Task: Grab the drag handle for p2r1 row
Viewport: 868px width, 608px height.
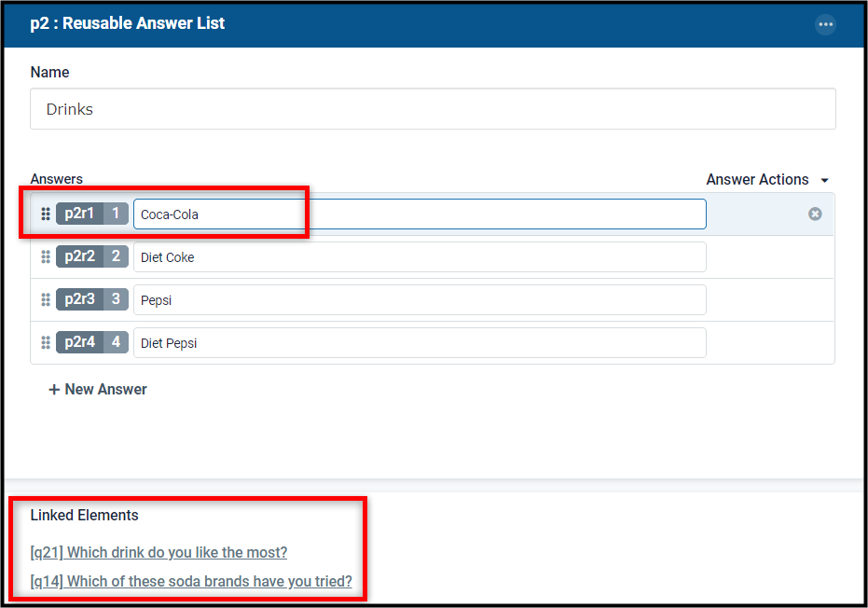Action: (x=46, y=214)
